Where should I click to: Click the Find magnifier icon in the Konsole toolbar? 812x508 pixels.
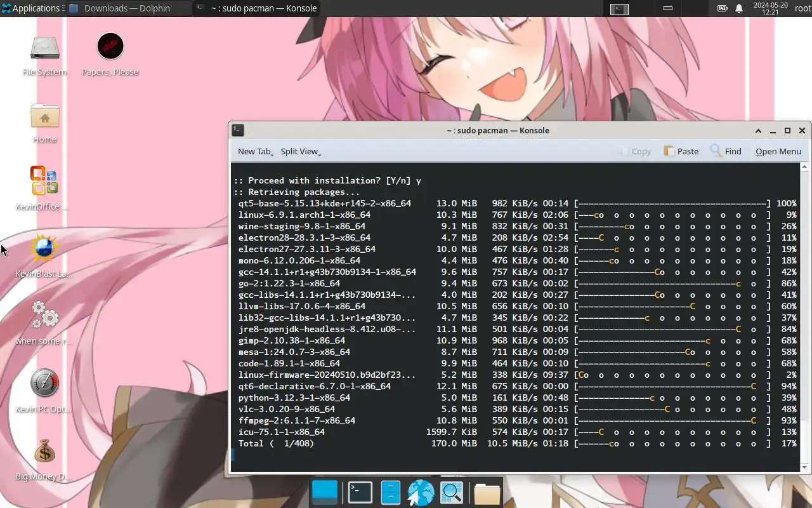716,150
